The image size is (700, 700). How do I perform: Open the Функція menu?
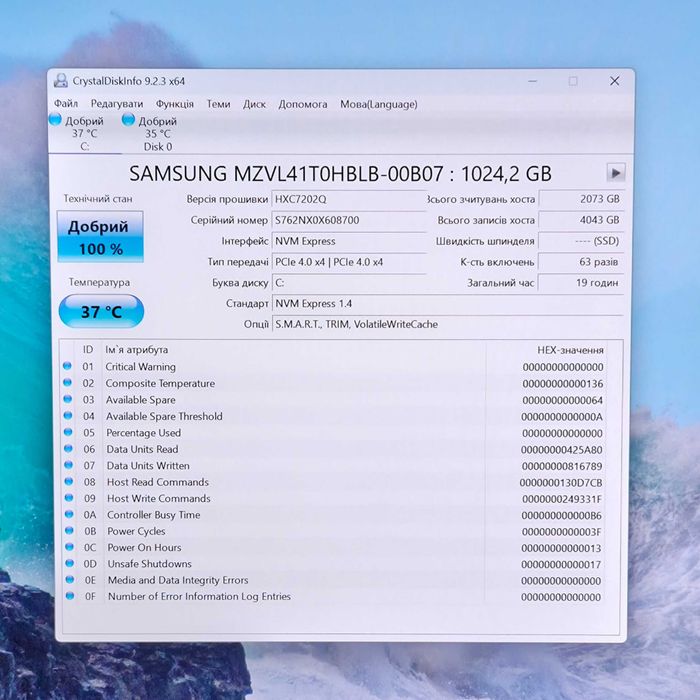pyautogui.click(x=175, y=104)
